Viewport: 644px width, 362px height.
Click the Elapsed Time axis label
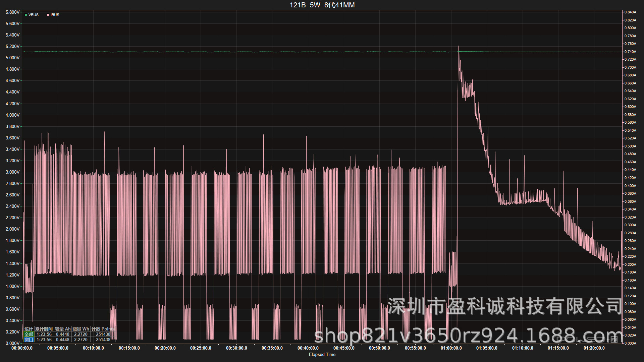tap(322, 354)
